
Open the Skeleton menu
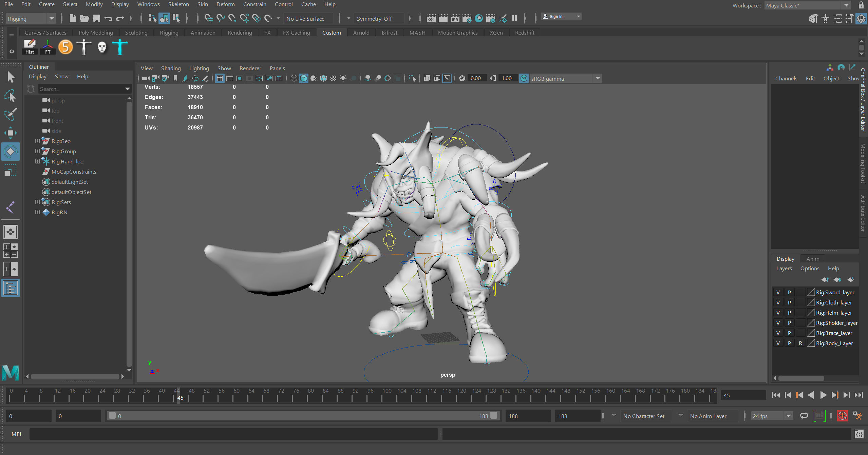(x=178, y=4)
